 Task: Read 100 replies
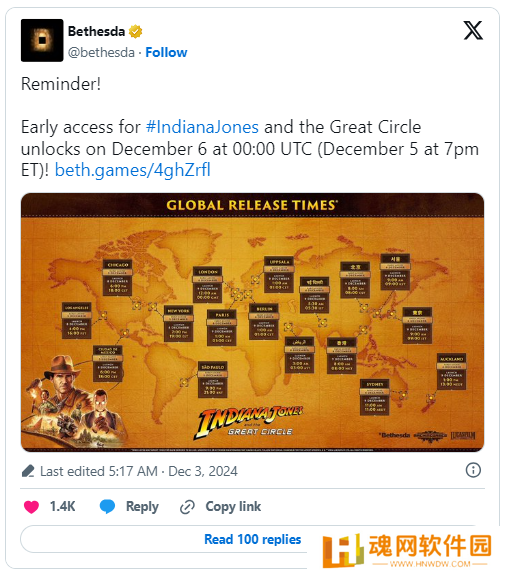(x=252, y=539)
